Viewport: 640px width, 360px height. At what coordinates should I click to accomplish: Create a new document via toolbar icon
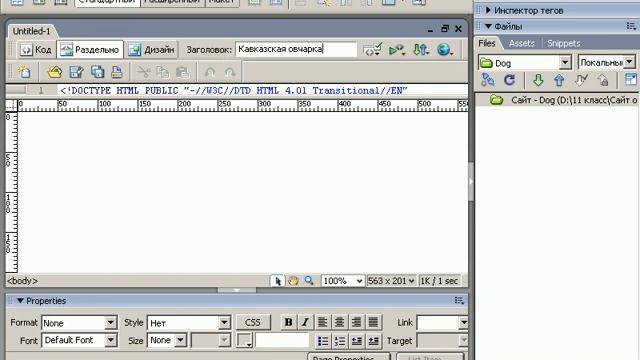click(x=24, y=72)
